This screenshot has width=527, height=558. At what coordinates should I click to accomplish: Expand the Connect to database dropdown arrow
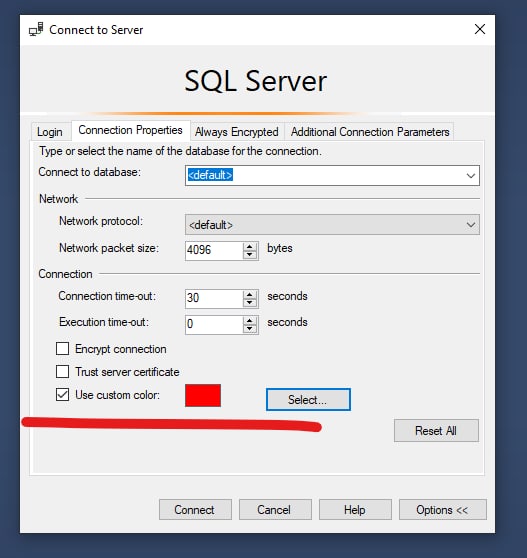471,175
